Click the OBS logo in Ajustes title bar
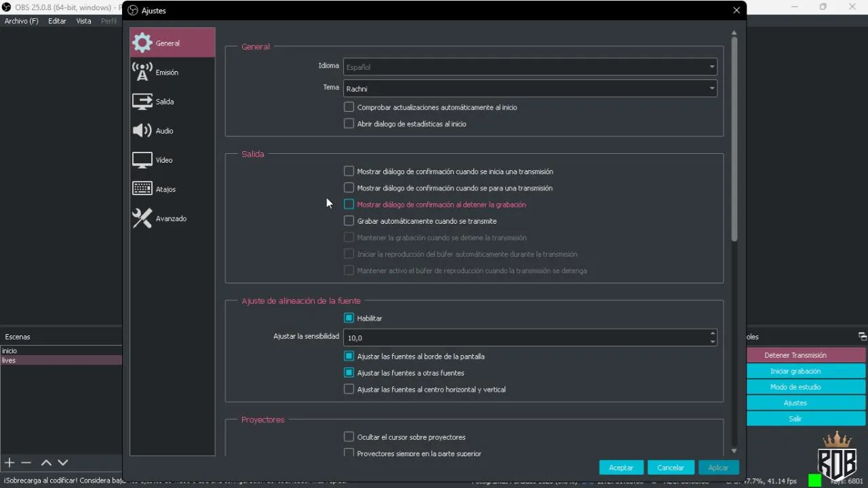The height and width of the screenshot is (488, 868). point(133,10)
